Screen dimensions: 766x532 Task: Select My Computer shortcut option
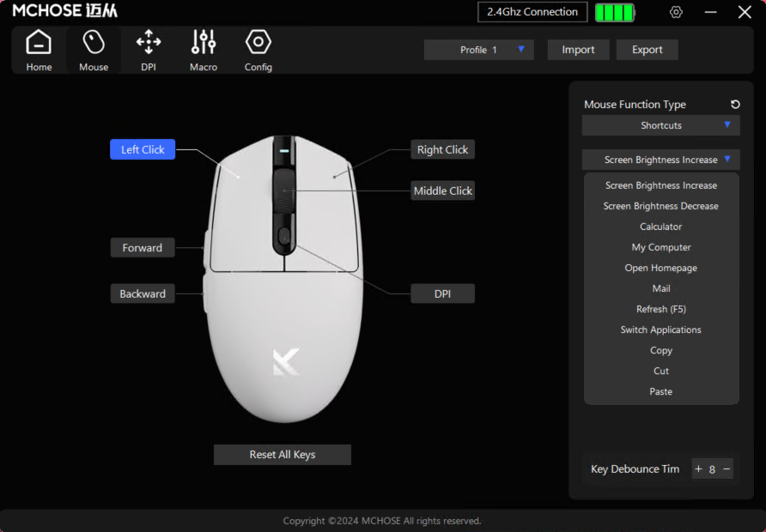[x=661, y=247]
